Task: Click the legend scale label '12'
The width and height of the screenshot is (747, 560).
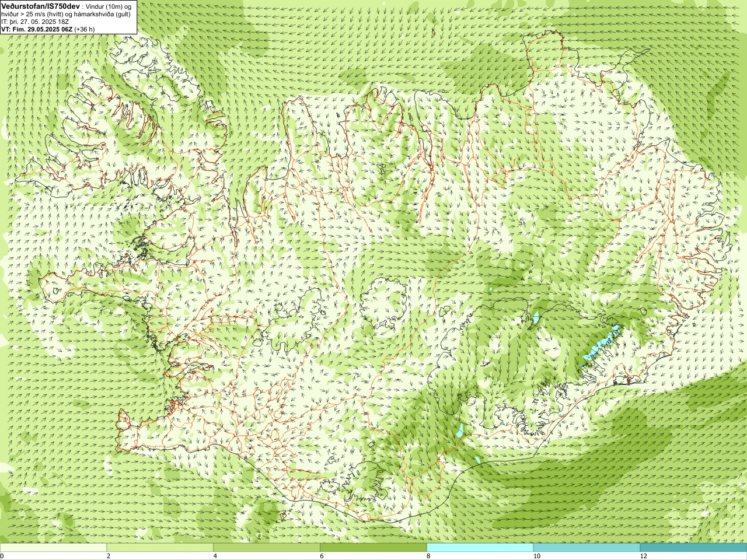Action: tap(644, 556)
